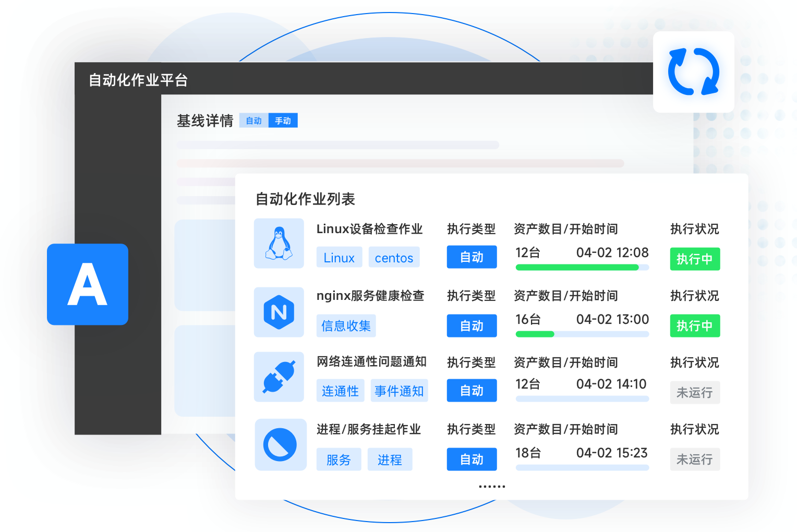The height and width of the screenshot is (532, 797).
Task: Expand more jobs via the ellipsis dots
Action: point(492,486)
